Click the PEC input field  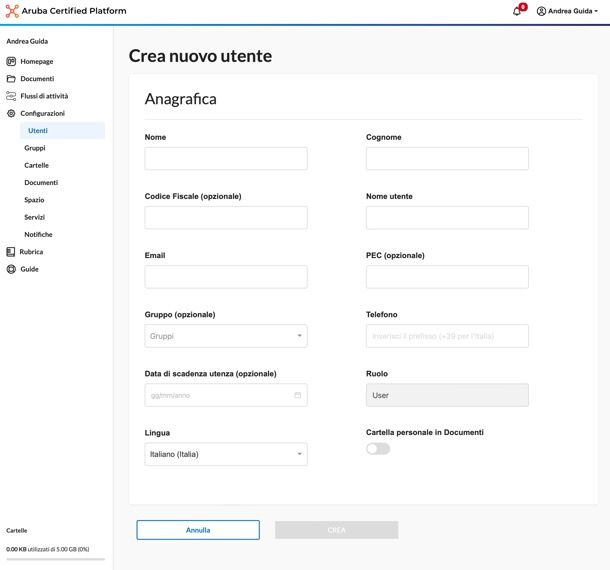(x=447, y=277)
